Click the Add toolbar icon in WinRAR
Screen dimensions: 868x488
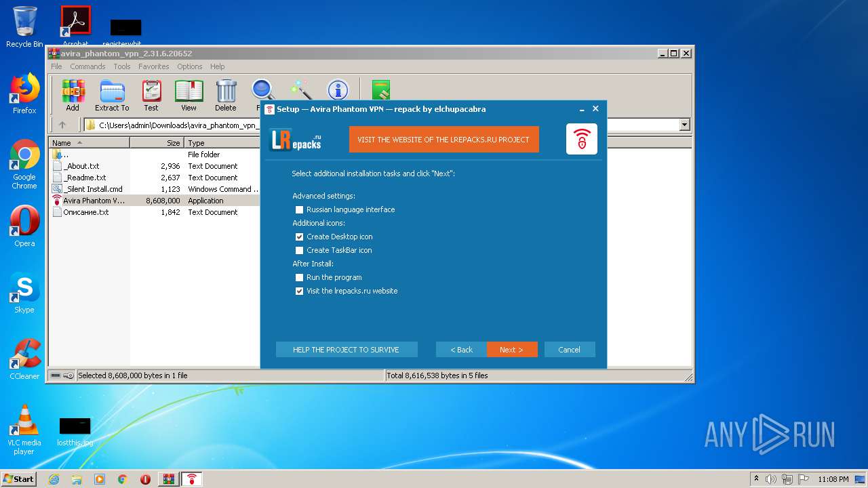coord(73,96)
